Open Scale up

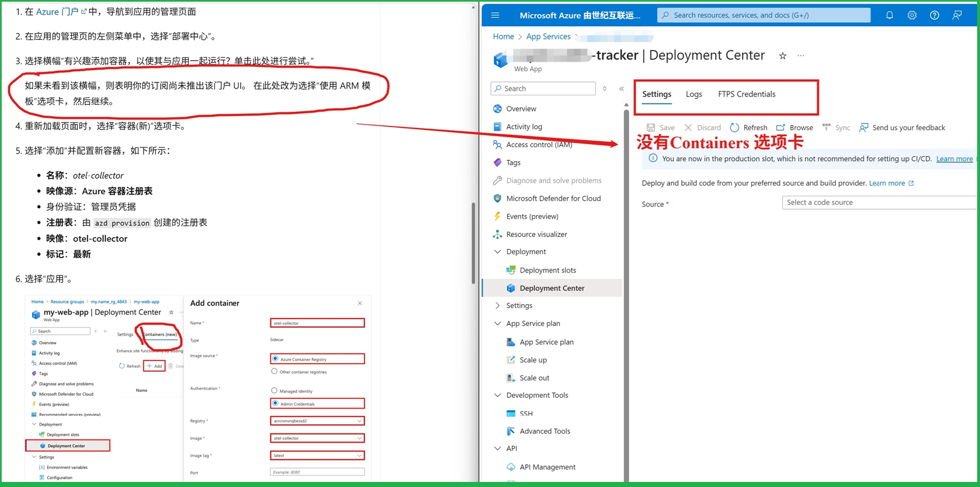533,360
